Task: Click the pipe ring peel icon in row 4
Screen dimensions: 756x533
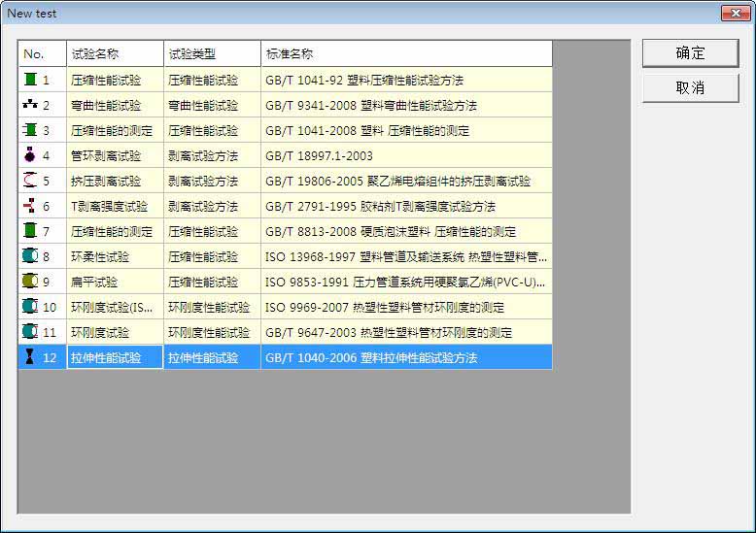Action: point(30,156)
